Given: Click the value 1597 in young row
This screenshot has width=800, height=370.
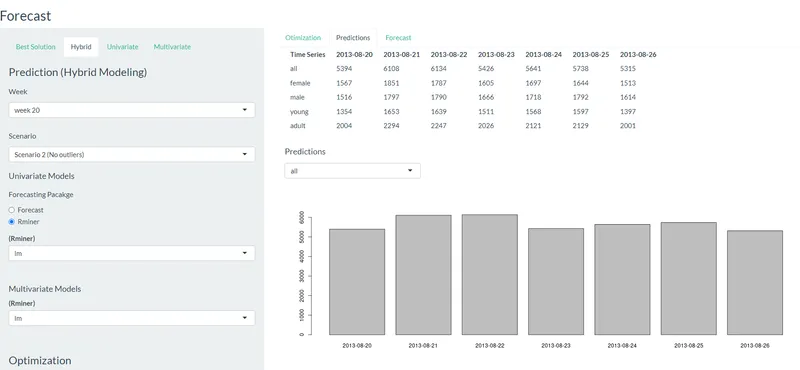Looking at the screenshot, I should tap(581, 112).
